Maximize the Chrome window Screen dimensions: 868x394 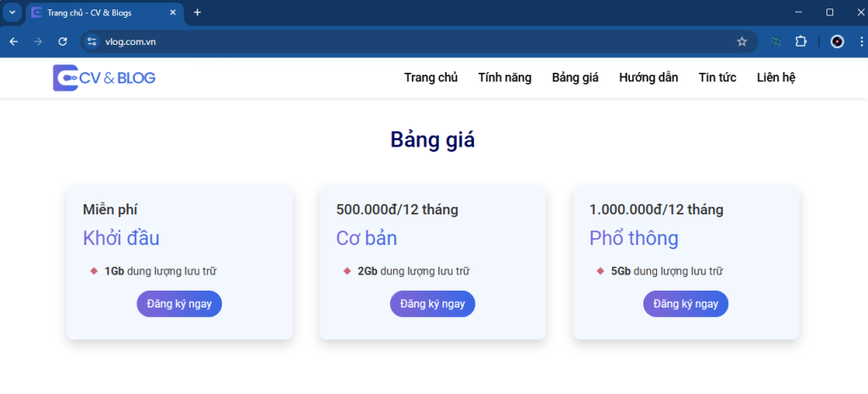click(x=830, y=12)
